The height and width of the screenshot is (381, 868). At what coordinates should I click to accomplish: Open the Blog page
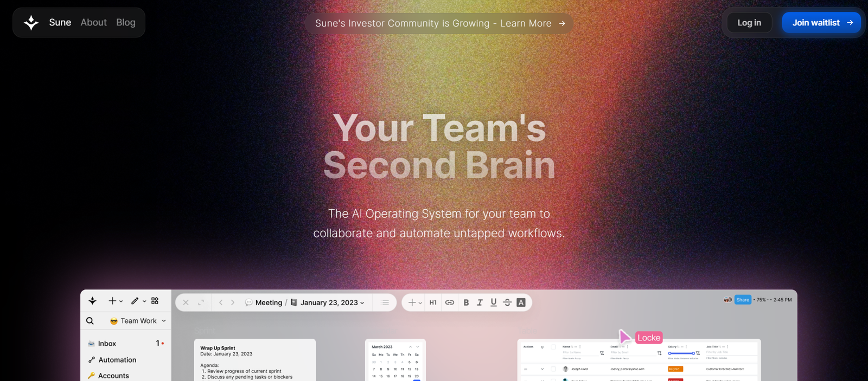click(x=126, y=22)
